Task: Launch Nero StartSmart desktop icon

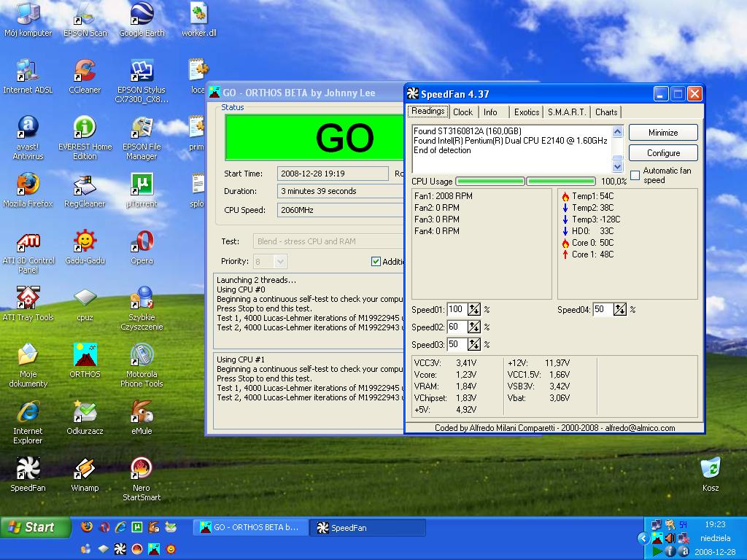Action: 142,479
